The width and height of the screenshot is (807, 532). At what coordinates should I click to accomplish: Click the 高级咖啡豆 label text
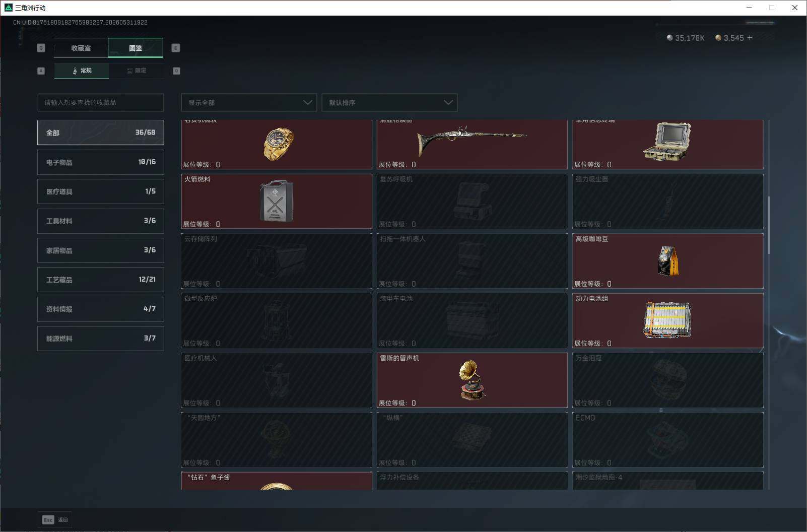pos(592,239)
